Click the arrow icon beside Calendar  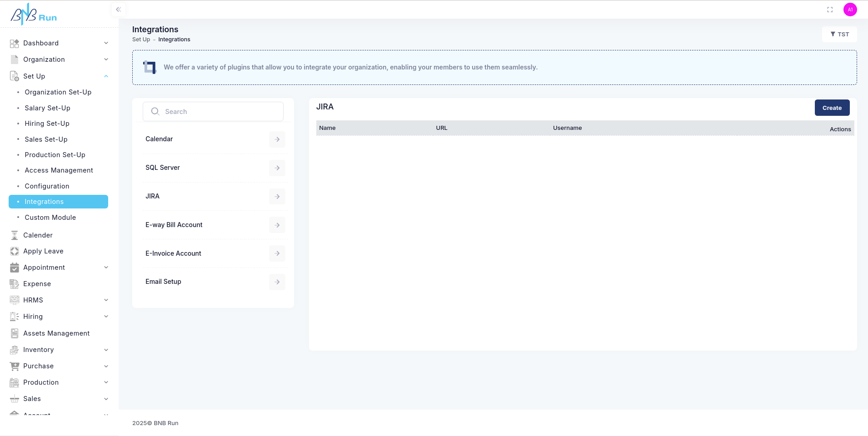(x=277, y=139)
